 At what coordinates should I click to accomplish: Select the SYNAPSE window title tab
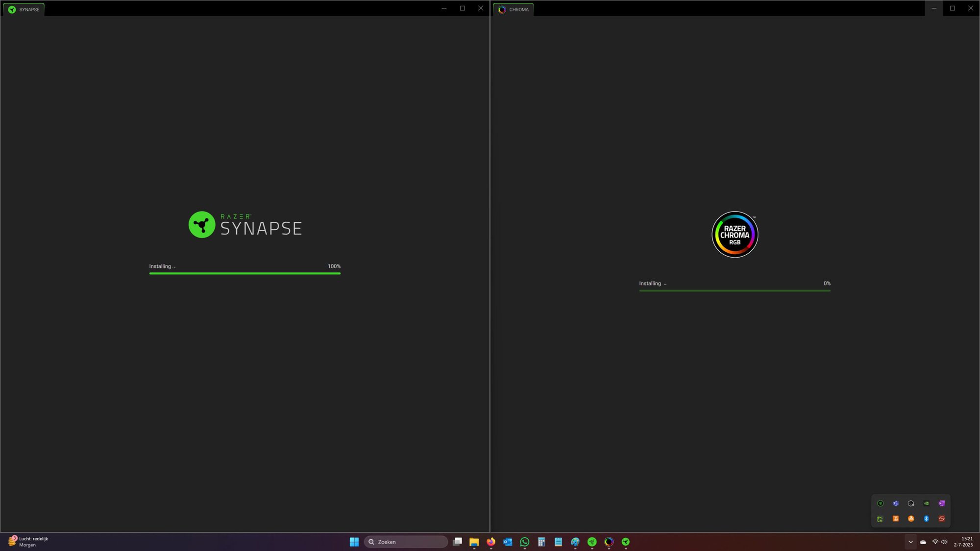24,9
